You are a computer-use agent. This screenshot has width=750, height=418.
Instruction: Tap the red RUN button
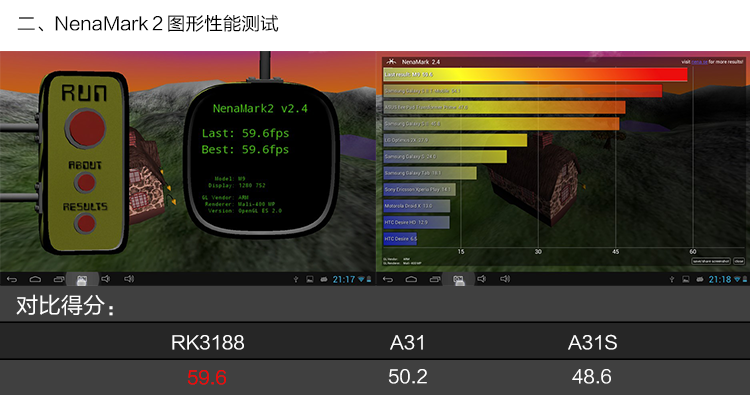(86, 129)
